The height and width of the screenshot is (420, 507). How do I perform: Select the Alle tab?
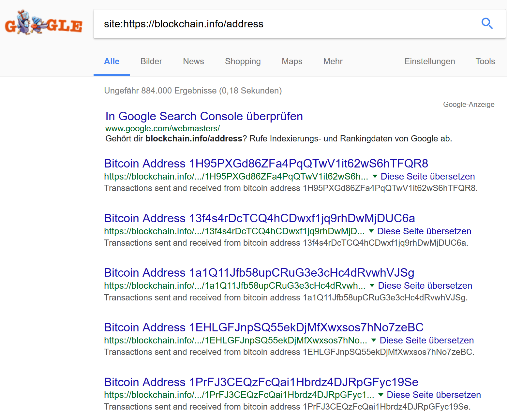pyautogui.click(x=112, y=61)
